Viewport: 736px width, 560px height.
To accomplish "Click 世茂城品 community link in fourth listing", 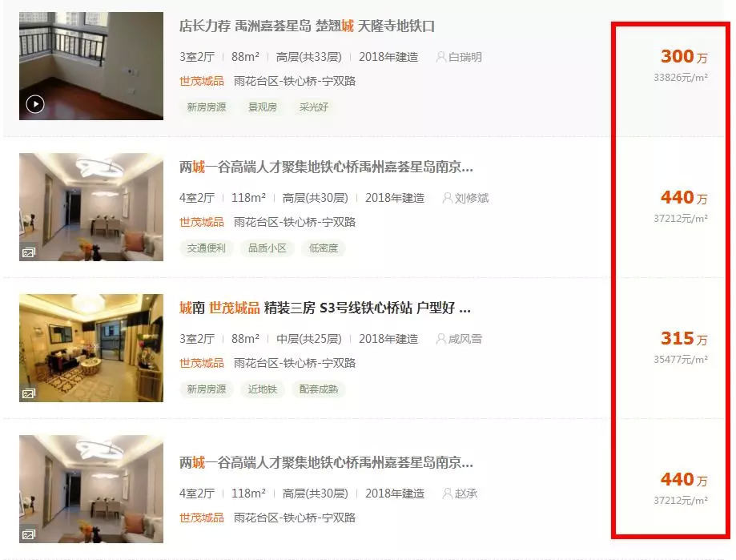I will (x=202, y=518).
